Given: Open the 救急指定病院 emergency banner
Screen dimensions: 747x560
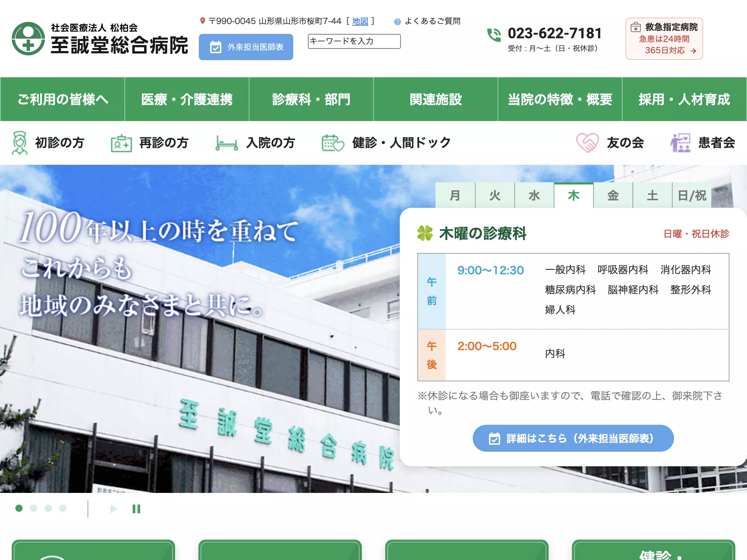Looking at the screenshot, I should (664, 39).
